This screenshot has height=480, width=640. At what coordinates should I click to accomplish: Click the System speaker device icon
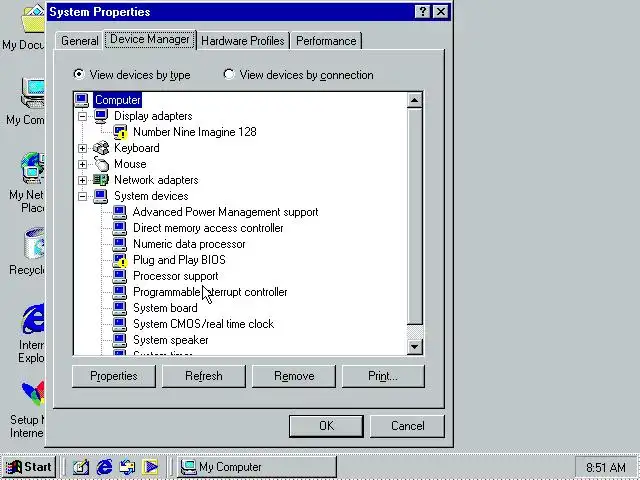tap(120, 340)
